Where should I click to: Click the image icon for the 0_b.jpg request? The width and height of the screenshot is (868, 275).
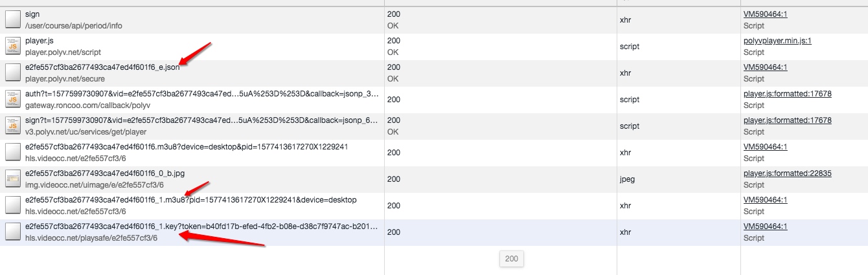coord(13,179)
